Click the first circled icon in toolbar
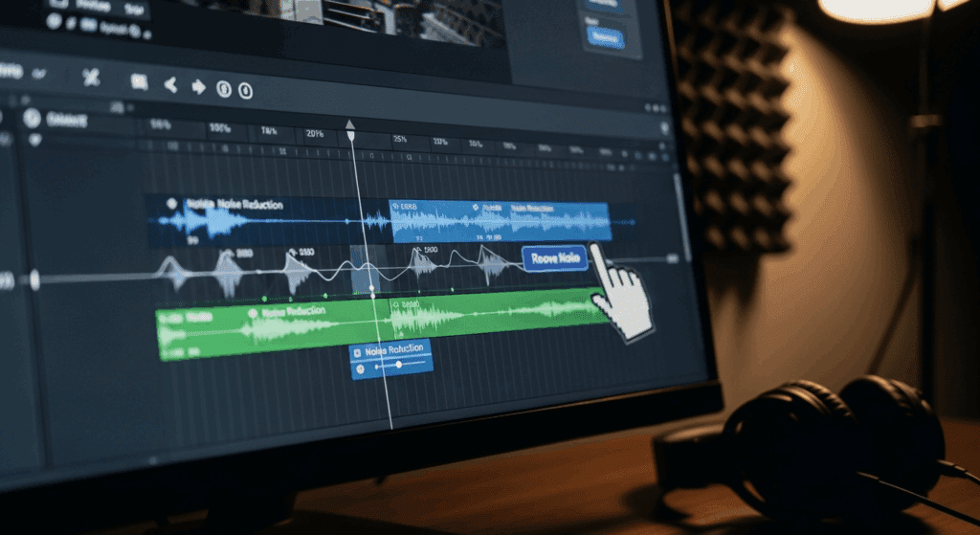This screenshot has height=535, width=980. pyautogui.click(x=224, y=89)
